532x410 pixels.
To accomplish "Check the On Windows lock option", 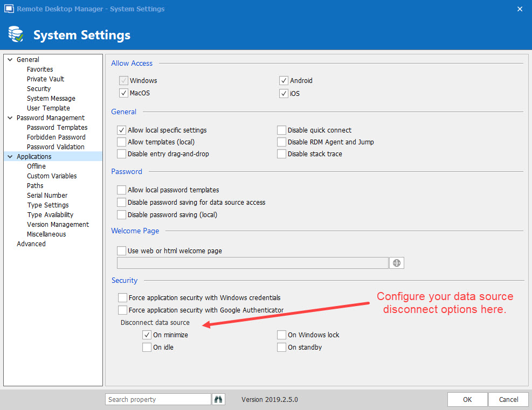I will click(282, 335).
